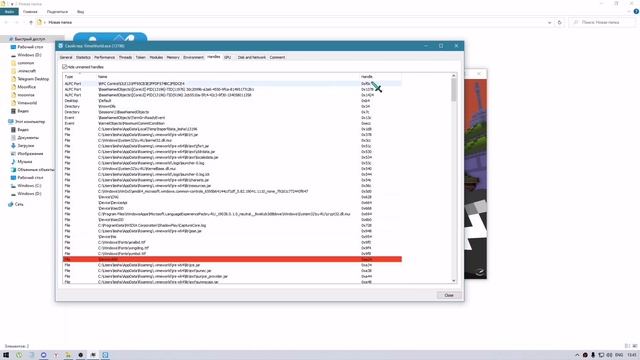
Task: Select the NVIDIA ShadowPlay CaptureCore.log row
Action: tap(232, 225)
